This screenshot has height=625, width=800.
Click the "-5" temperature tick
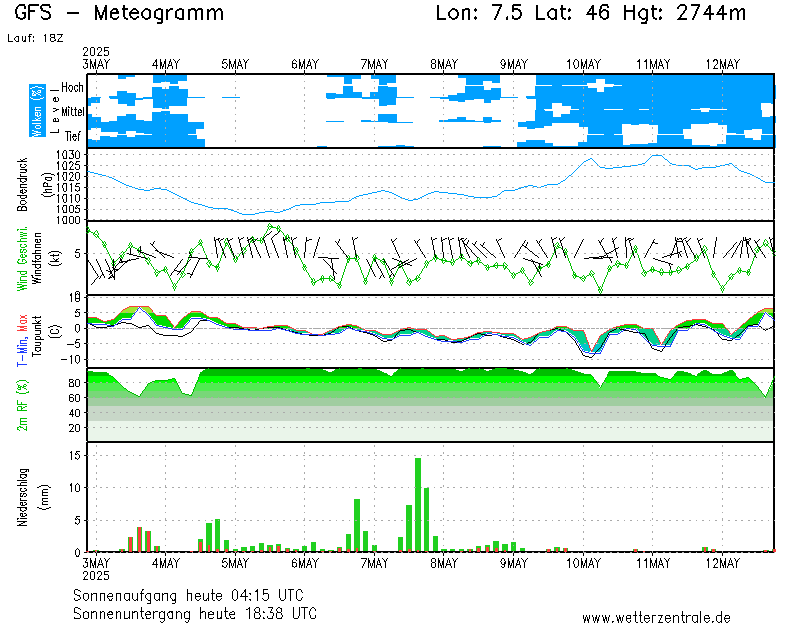74,344
